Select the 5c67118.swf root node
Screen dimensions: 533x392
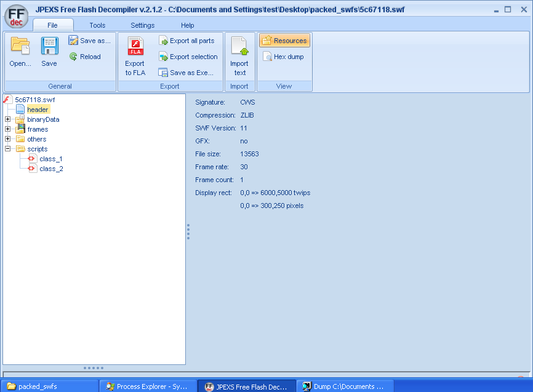pyautogui.click(x=34, y=100)
